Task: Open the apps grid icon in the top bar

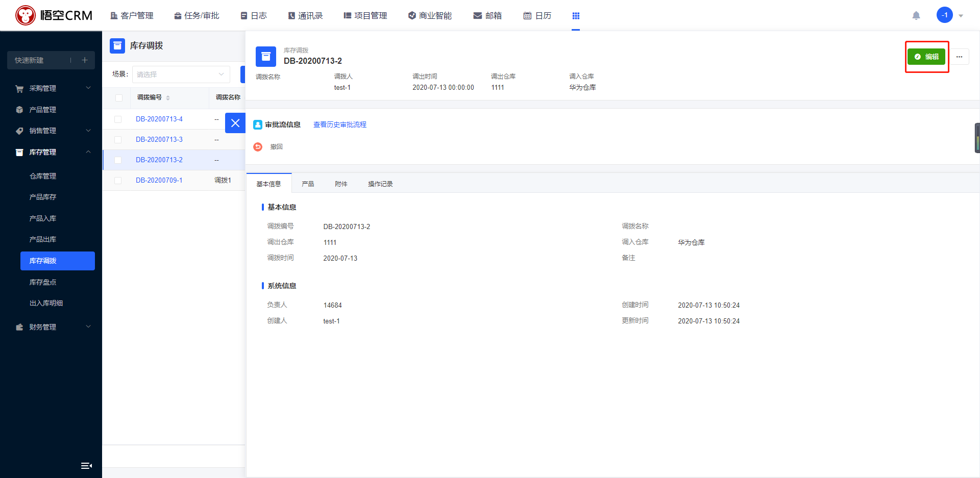Action: (x=576, y=16)
